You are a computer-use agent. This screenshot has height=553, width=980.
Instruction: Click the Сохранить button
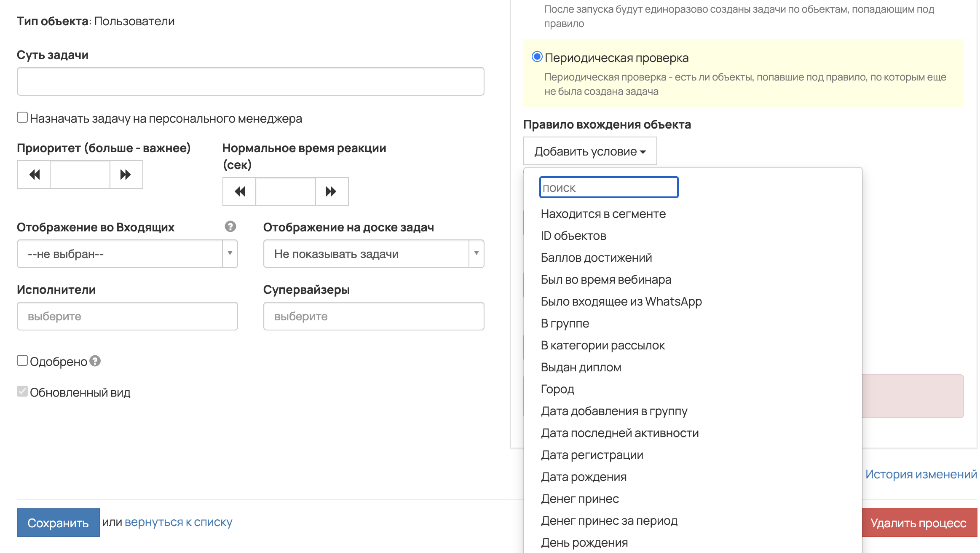click(58, 523)
